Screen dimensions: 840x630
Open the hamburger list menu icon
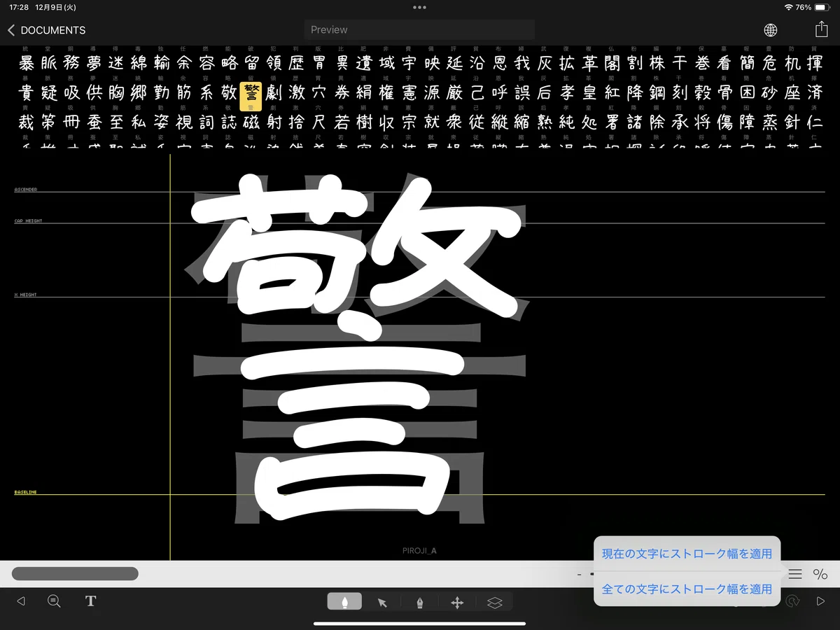coord(795,574)
